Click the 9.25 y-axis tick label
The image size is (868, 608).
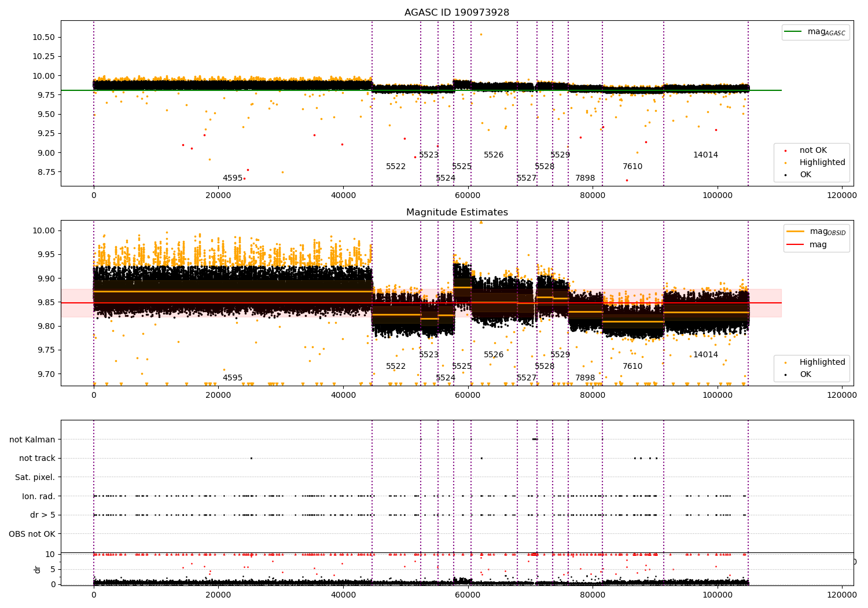[46, 133]
